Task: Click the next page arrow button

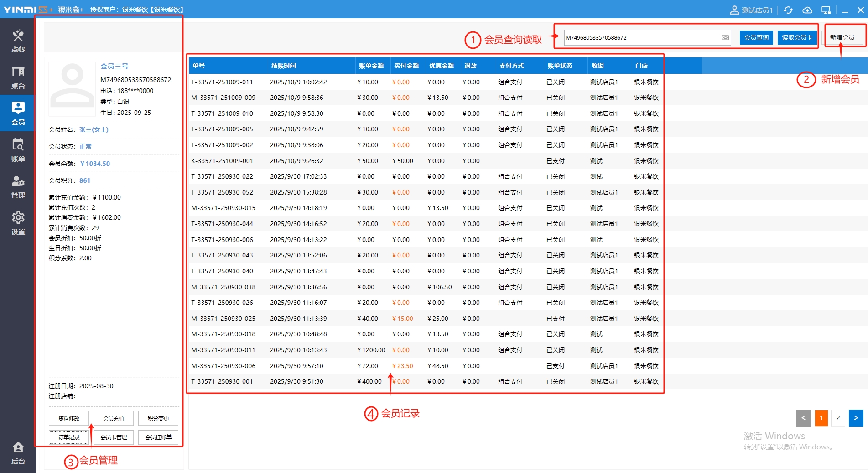Action: [x=856, y=418]
